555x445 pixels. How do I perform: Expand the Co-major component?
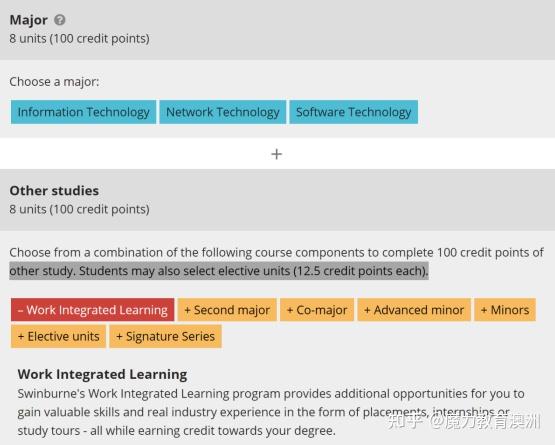point(317,310)
